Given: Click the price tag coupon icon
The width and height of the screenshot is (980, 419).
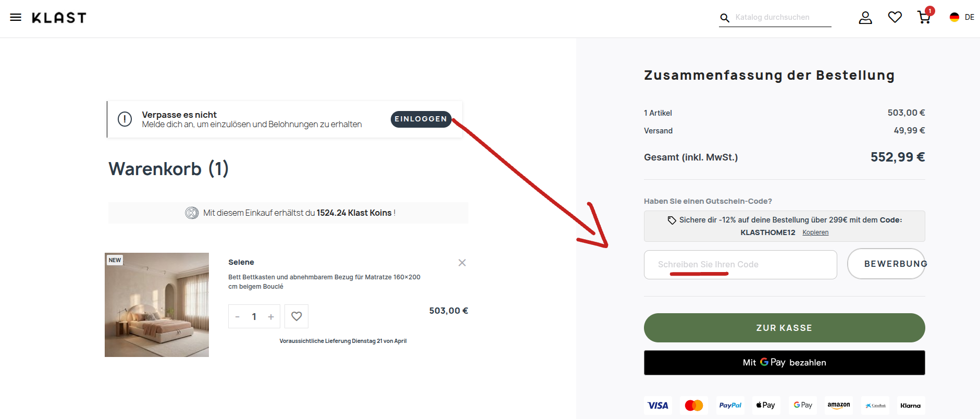Looking at the screenshot, I should [672, 220].
